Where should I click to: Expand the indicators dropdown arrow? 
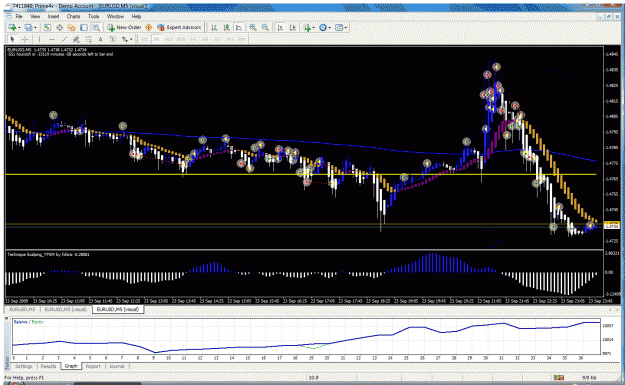[314, 28]
